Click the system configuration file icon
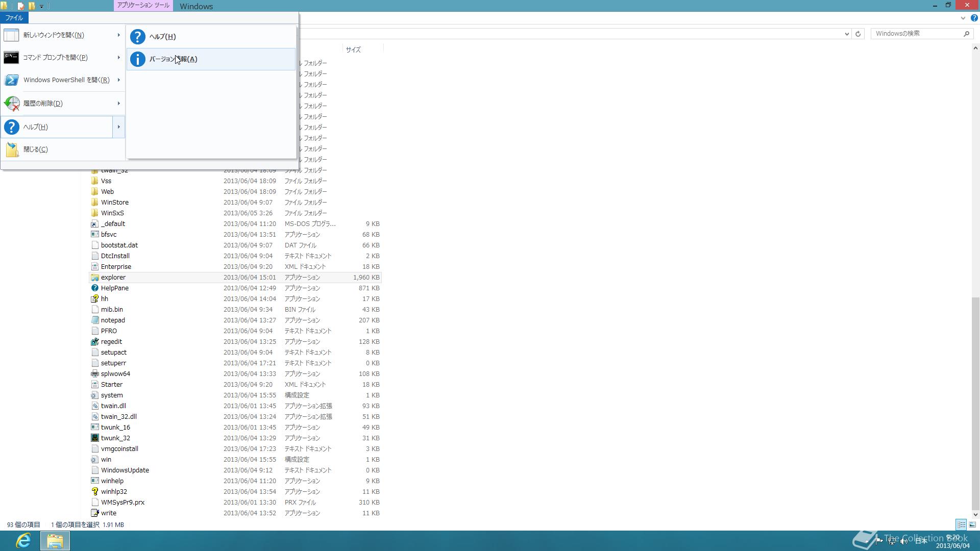This screenshot has height=551, width=980. pyautogui.click(x=94, y=395)
